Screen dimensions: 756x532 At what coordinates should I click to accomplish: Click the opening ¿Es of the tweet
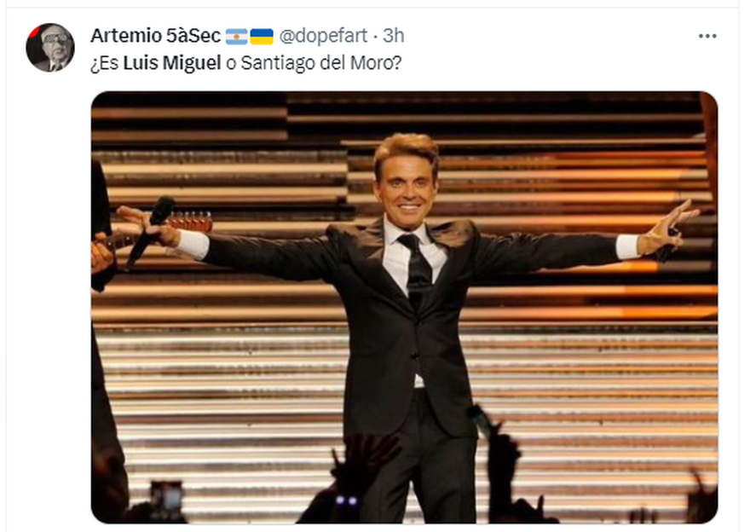click(104, 64)
